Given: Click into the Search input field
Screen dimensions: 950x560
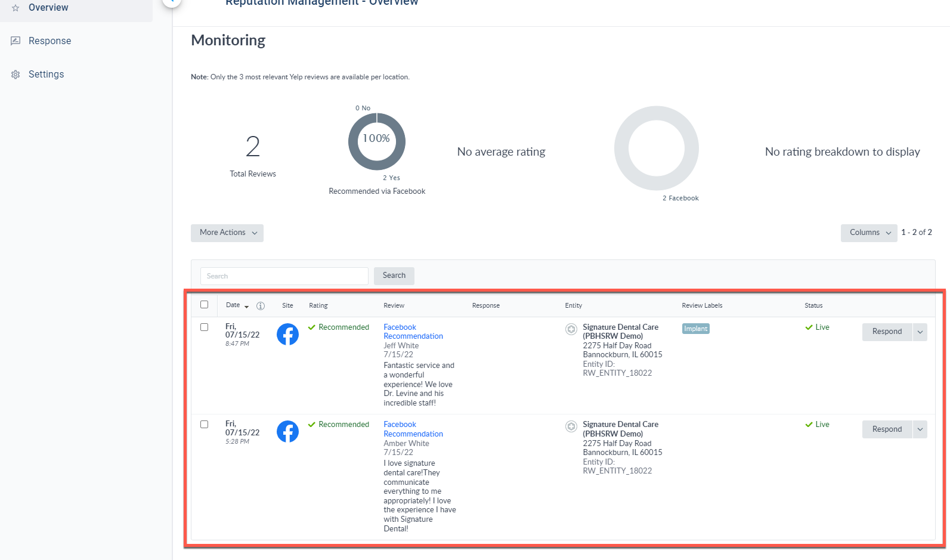Looking at the screenshot, I should [284, 276].
